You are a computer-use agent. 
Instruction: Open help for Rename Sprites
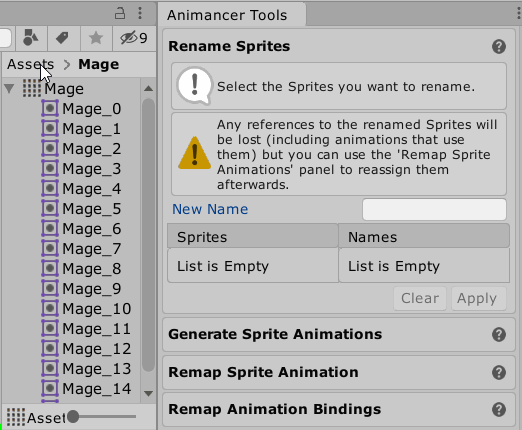pyautogui.click(x=499, y=46)
